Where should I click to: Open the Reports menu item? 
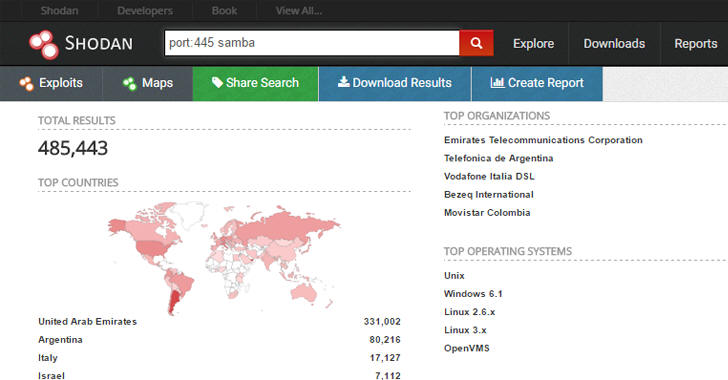click(x=696, y=44)
